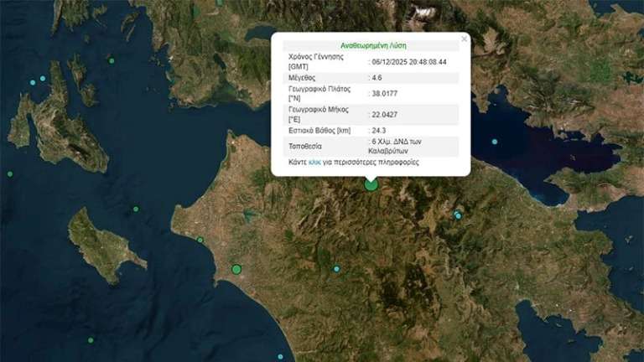
Task: Select the green marker on the western Peloponnese coast near Pyrgos
Action: 236,269
